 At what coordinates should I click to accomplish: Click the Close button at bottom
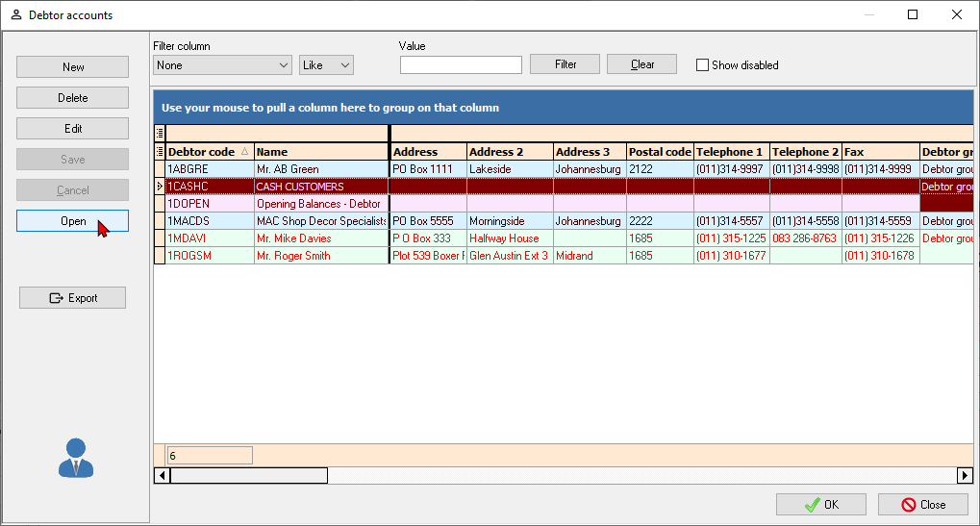pyautogui.click(x=923, y=505)
